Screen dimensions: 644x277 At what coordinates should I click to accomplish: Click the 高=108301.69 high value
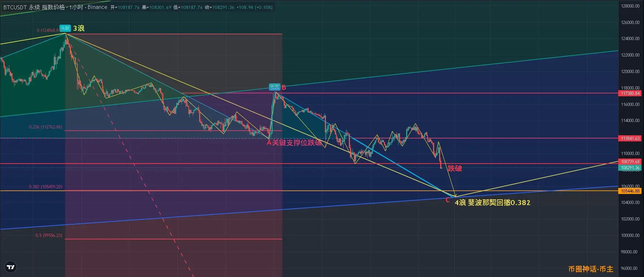tap(157, 8)
